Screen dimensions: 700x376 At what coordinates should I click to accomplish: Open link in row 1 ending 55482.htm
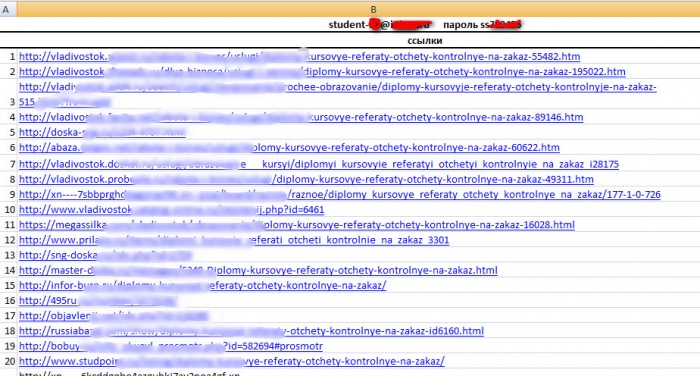click(x=300, y=57)
